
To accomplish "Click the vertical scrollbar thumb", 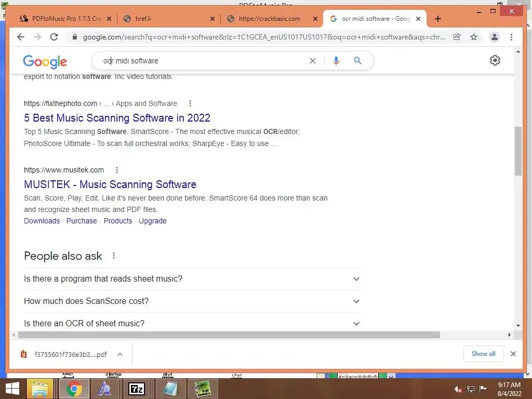I will coord(518,151).
